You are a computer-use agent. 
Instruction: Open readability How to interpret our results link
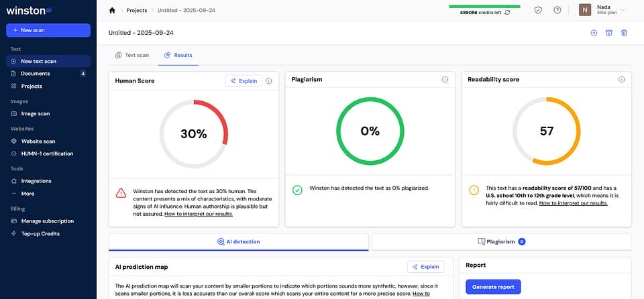point(573,203)
